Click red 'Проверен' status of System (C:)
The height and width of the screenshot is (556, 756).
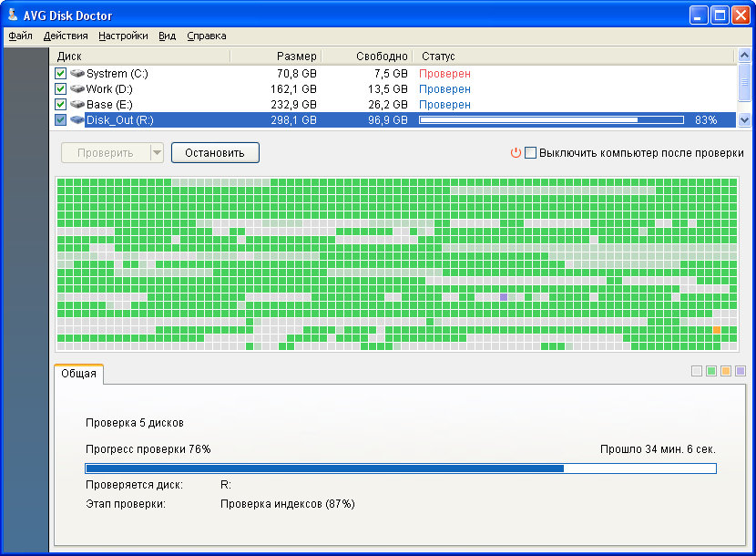(444, 74)
